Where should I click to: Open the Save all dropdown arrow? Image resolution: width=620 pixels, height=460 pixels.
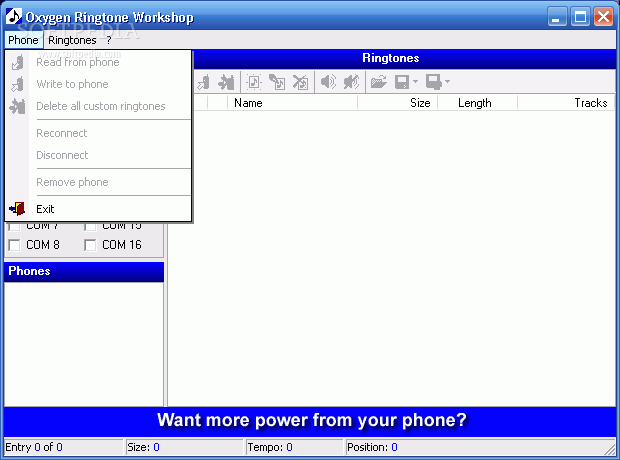click(447, 81)
